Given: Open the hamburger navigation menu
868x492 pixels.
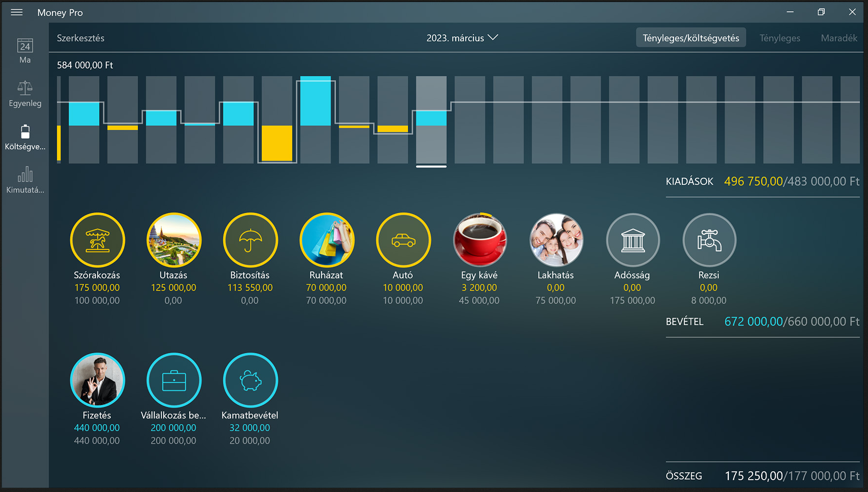Looking at the screenshot, I should [17, 12].
